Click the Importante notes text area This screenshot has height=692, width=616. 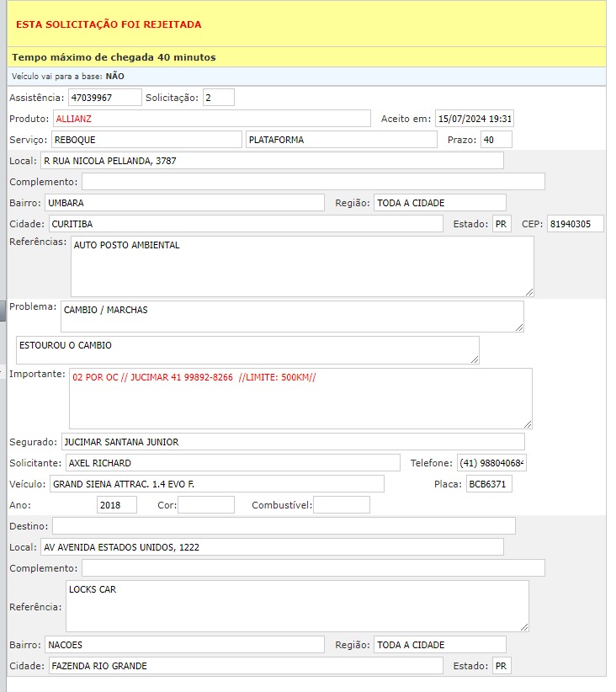(300, 398)
